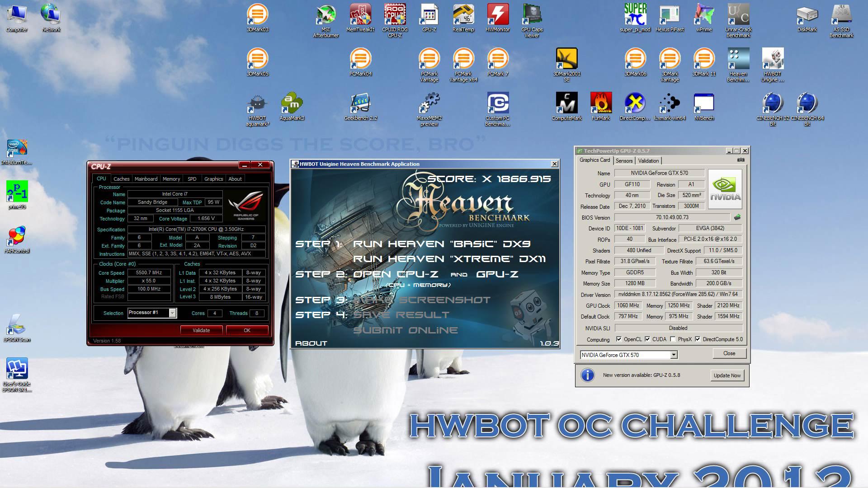The image size is (868, 488).
Task: Switch to GPU-Z Sensors tab
Action: click(624, 161)
